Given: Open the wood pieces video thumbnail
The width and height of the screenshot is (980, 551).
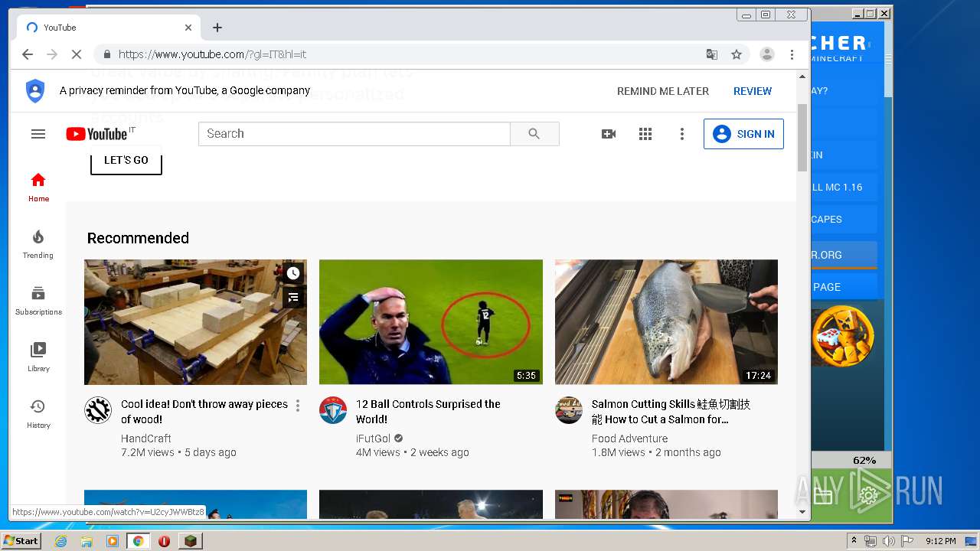Looking at the screenshot, I should 195,322.
